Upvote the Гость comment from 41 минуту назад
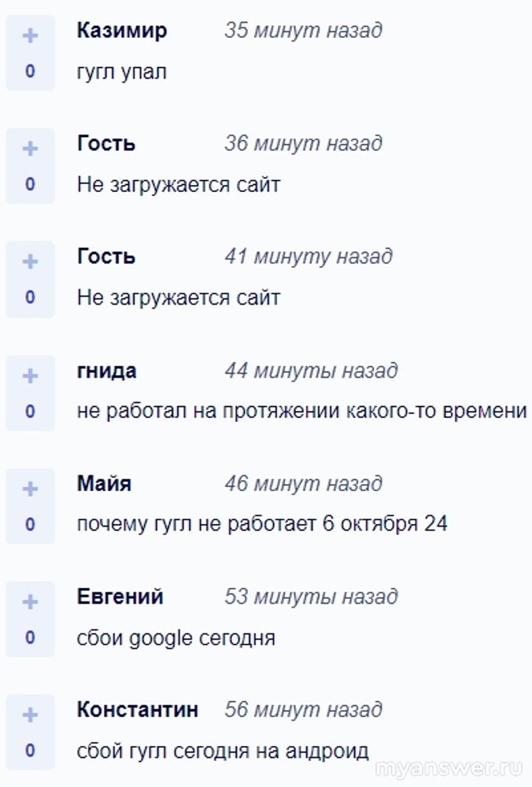Viewport: 532px width, 787px height. (x=30, y=262)
